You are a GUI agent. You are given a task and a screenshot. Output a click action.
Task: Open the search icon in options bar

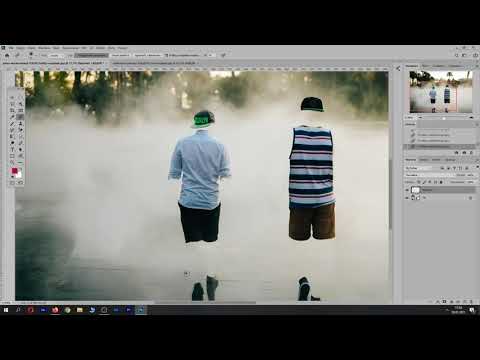click(x=457, y=55)
